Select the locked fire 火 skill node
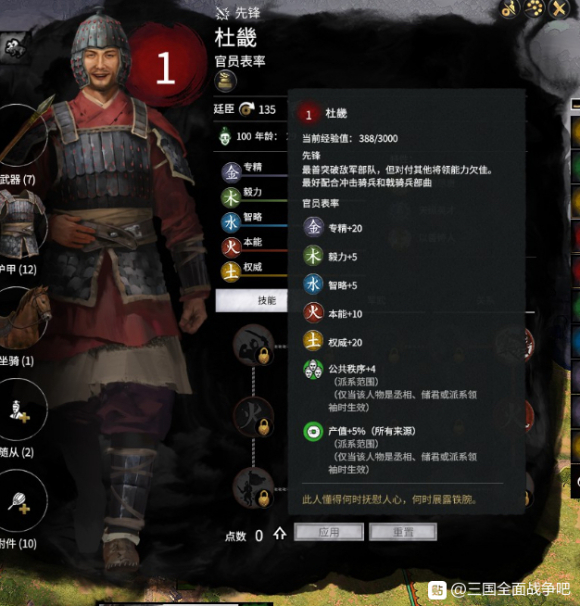Image resolution: width=580 pixels, height=606 pixels. point(253,417)
